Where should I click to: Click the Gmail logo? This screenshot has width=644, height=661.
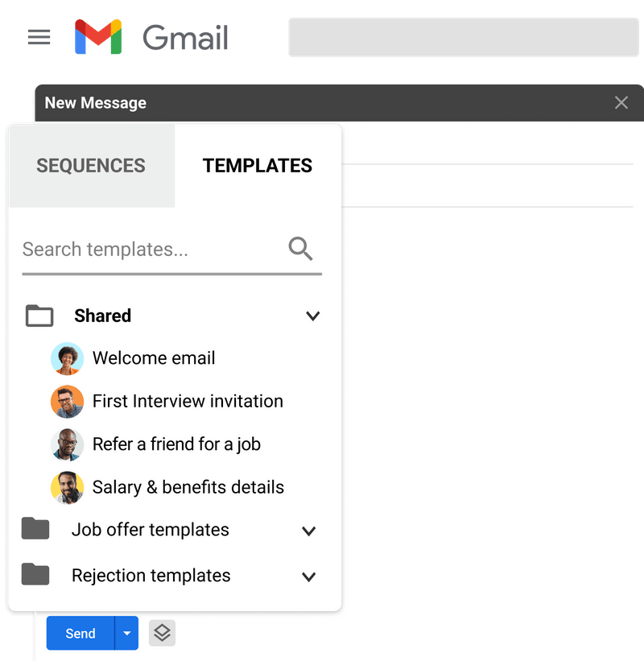point(98,36)
